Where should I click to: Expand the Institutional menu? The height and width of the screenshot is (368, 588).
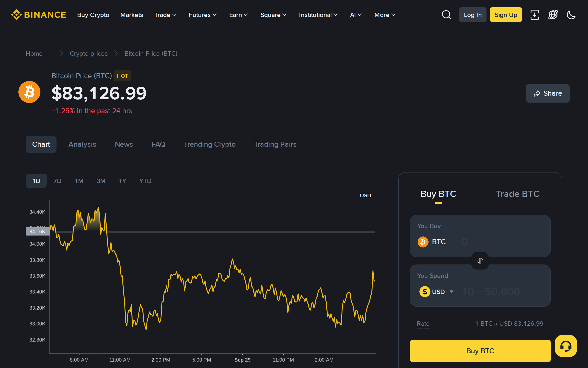pos(318,15)
